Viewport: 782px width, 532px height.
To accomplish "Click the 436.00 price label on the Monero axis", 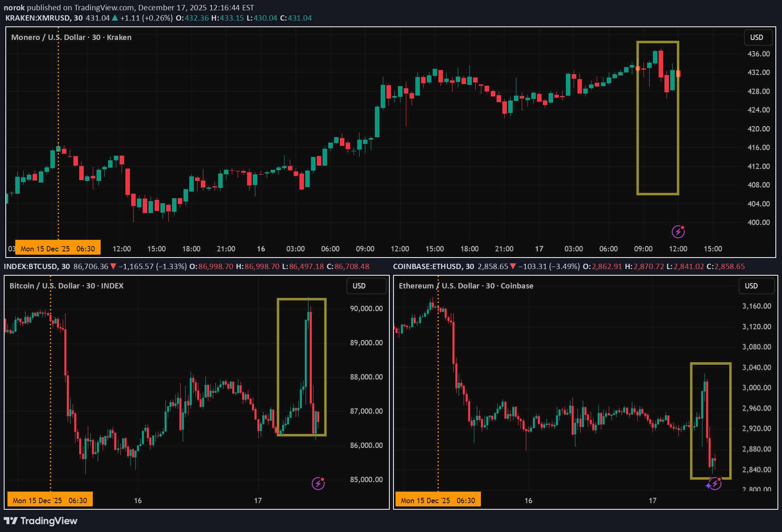I will pyautogui.click(x=758, y=54).
